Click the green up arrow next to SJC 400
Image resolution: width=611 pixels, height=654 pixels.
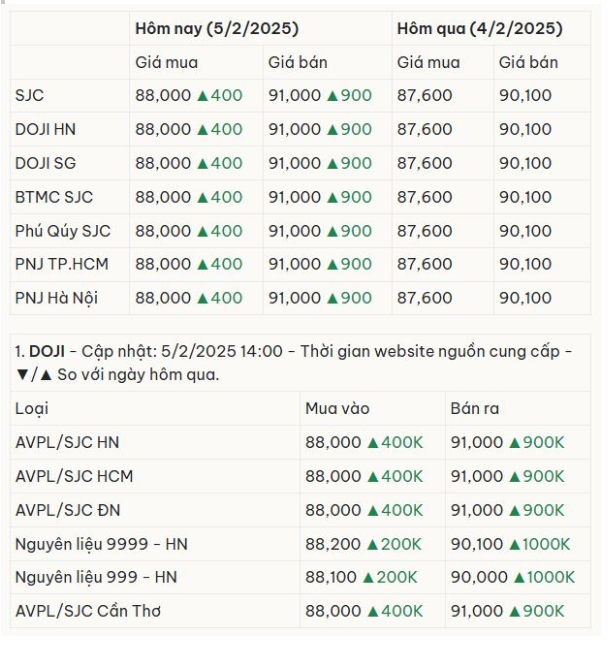pos(202,96)
